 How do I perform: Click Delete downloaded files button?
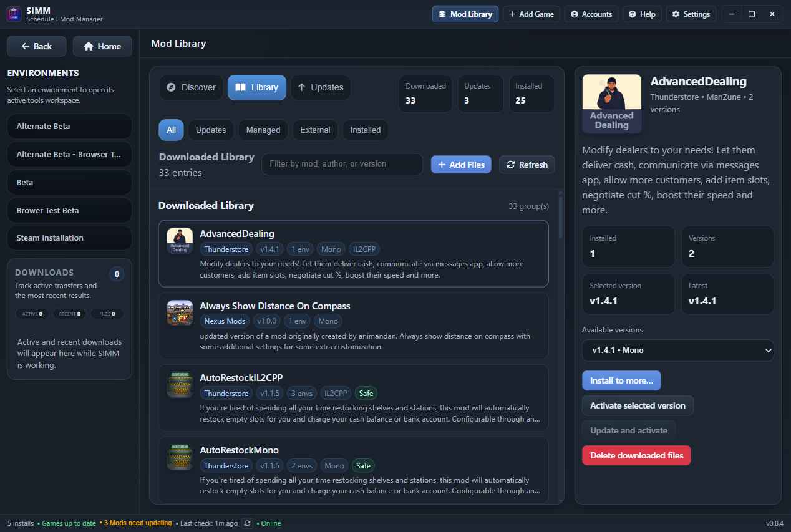[636, 455]
